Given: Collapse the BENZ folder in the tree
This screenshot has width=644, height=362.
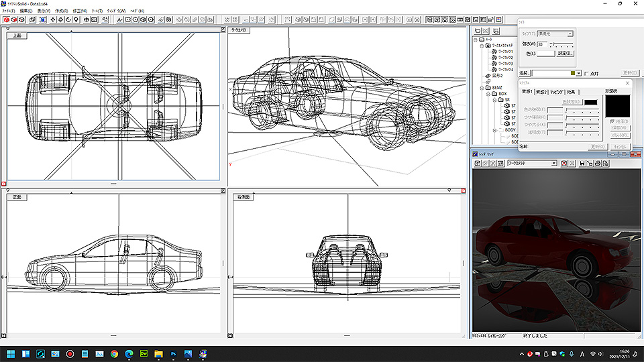Looking at the screenshot, I should click(x=482, y=87).
